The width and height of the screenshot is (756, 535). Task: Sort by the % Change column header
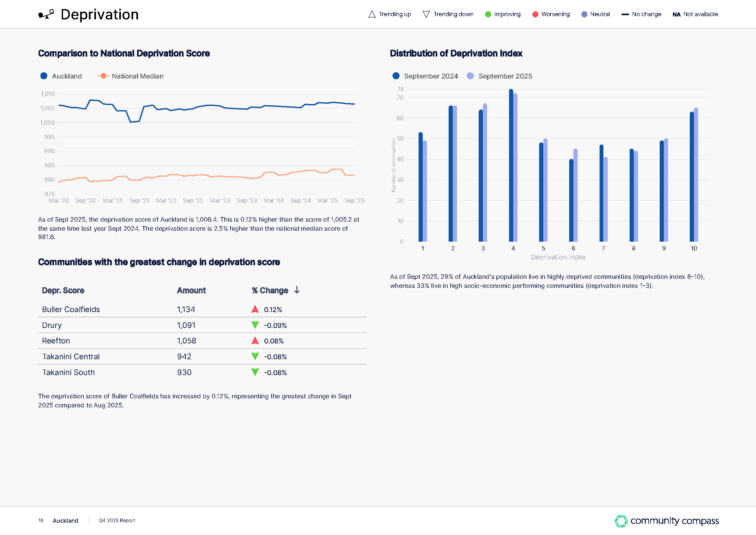coord(270,290)
